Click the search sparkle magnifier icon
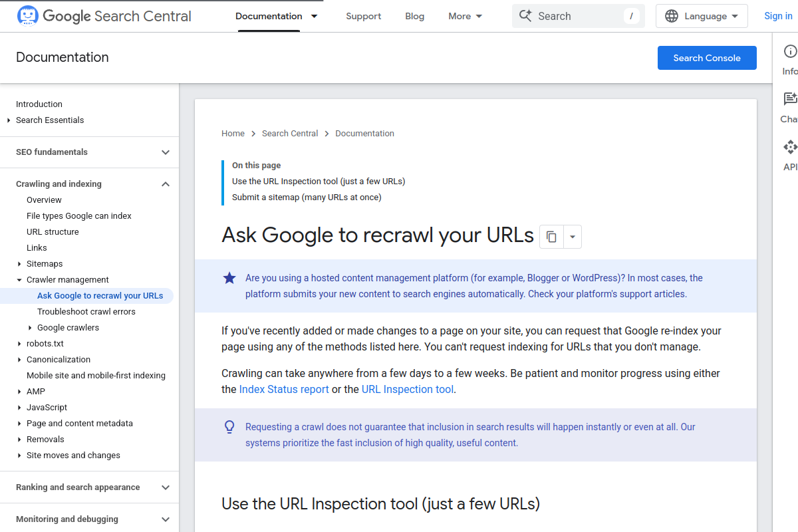This screenshot has width=798, height=532. (x=525, y=16)
